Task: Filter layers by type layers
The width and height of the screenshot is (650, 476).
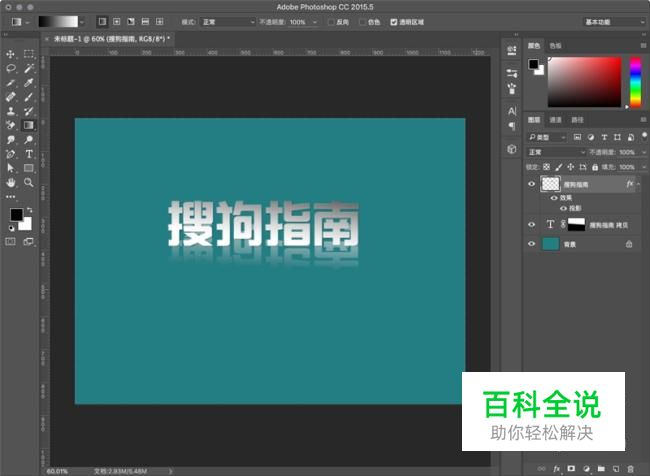Action: tap(604, 137)
